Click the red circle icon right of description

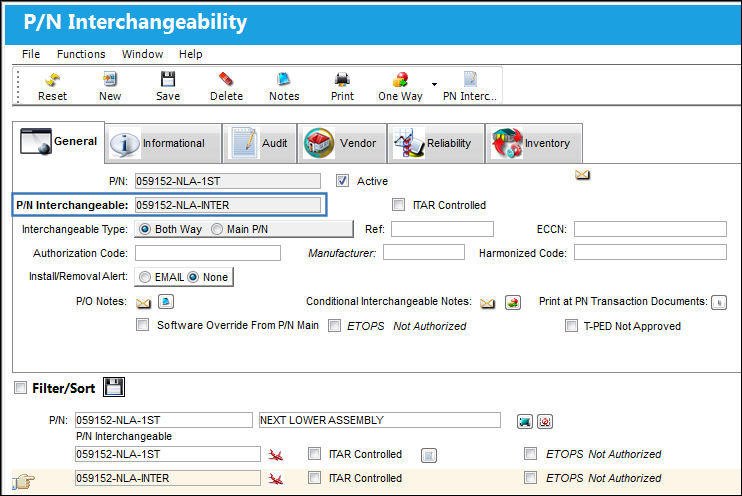tap(545, 421)
